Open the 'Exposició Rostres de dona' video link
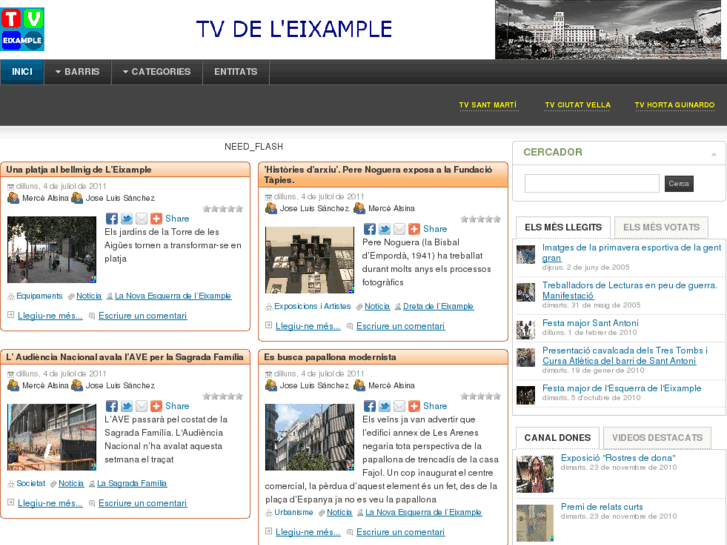This screenshot has height=545, width=727. pyautogui.click(x=618, y=458)
